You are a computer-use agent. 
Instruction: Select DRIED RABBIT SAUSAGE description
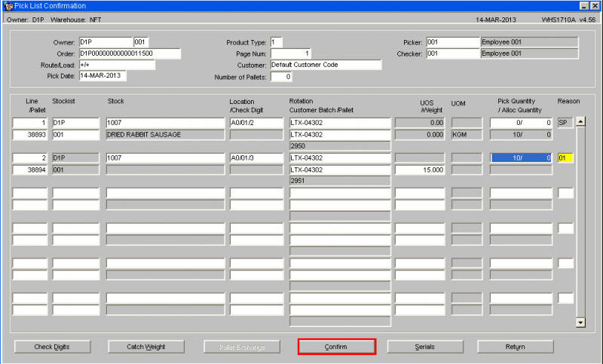[165, 135]
